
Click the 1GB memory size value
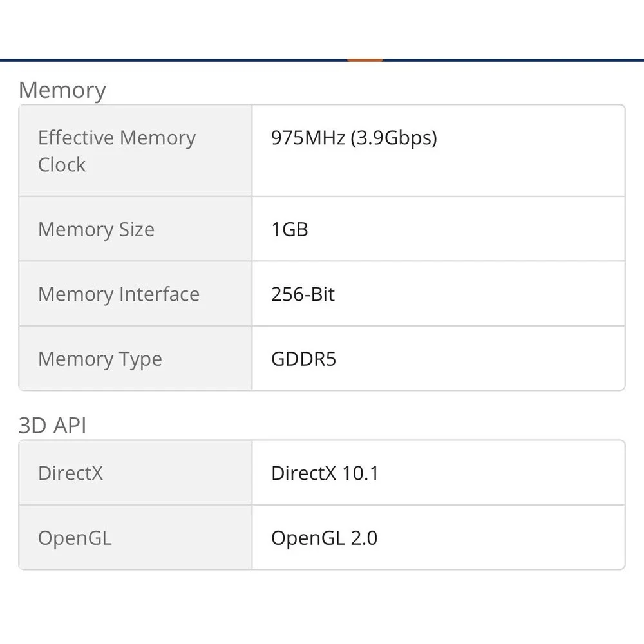290,230
